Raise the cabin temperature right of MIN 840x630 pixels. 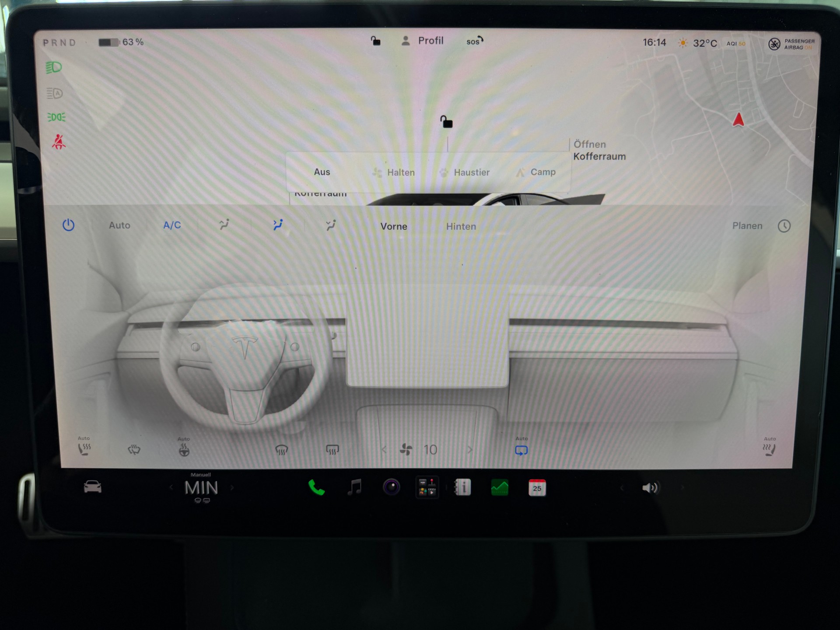pos(232,487)
